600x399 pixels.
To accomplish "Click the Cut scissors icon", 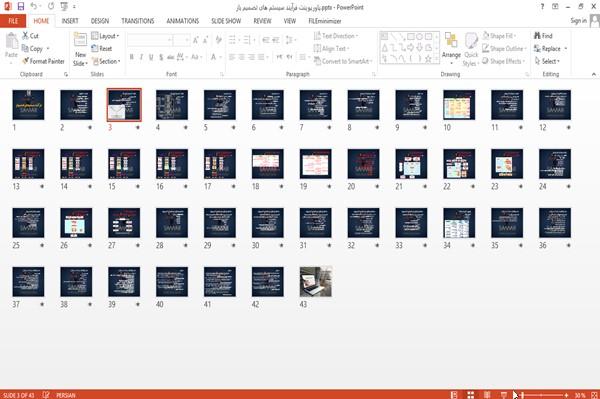I will point(25,36).
